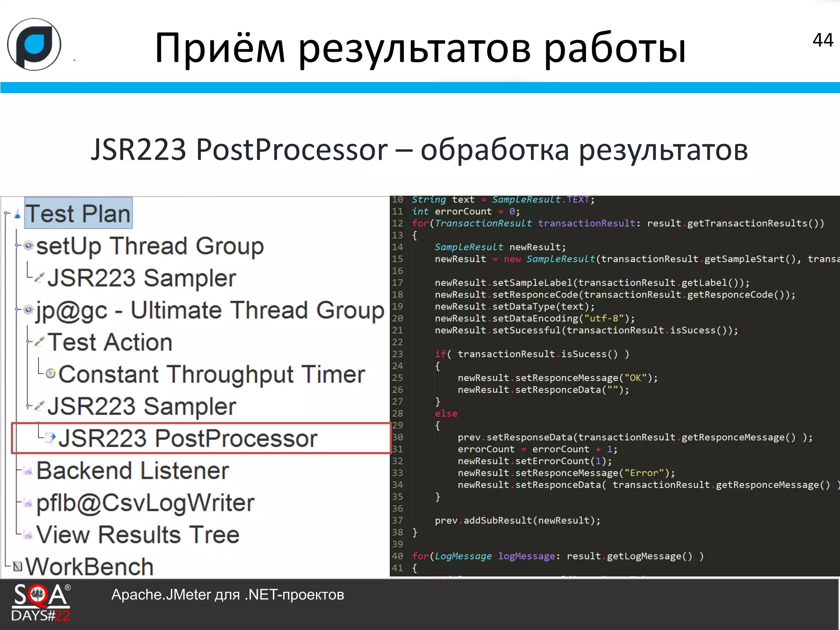Click the SQA Days#22 logo

click(41, 603)
